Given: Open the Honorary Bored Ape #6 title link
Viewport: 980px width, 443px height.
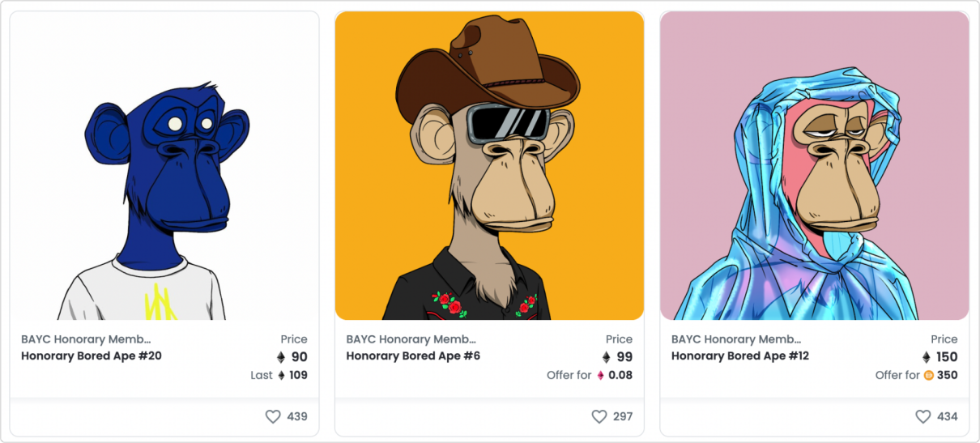Looking at the screenshot, I should 413,356.
